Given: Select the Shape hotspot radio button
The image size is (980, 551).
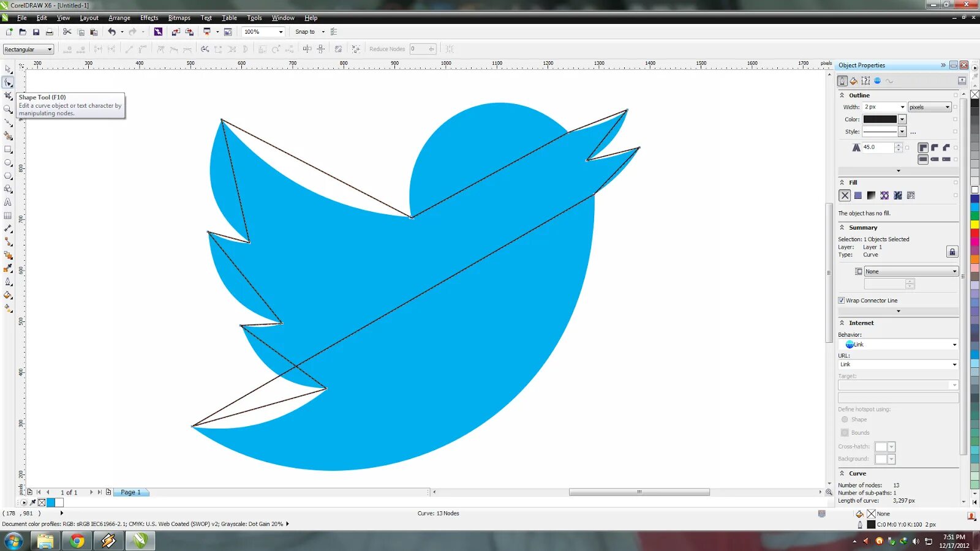Looking at the screenshot, I should [x=845, y=419].
